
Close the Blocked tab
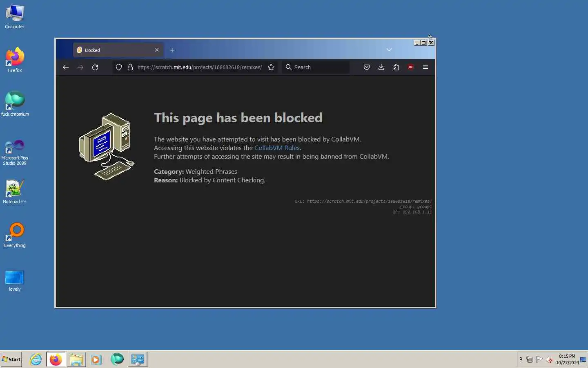[x=157, y=50]
